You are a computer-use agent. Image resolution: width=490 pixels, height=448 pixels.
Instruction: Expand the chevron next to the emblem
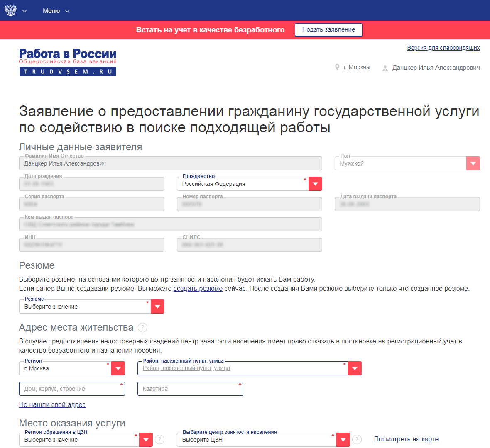click(x=24, y=11)
